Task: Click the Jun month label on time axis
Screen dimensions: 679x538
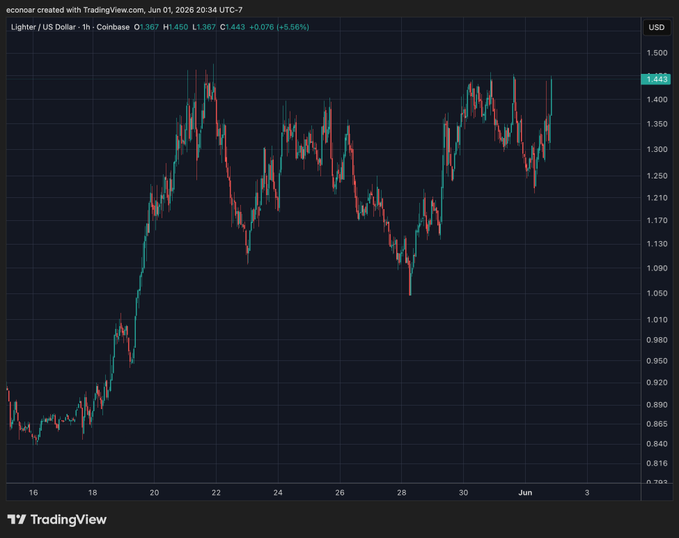Action: (525, 493)
